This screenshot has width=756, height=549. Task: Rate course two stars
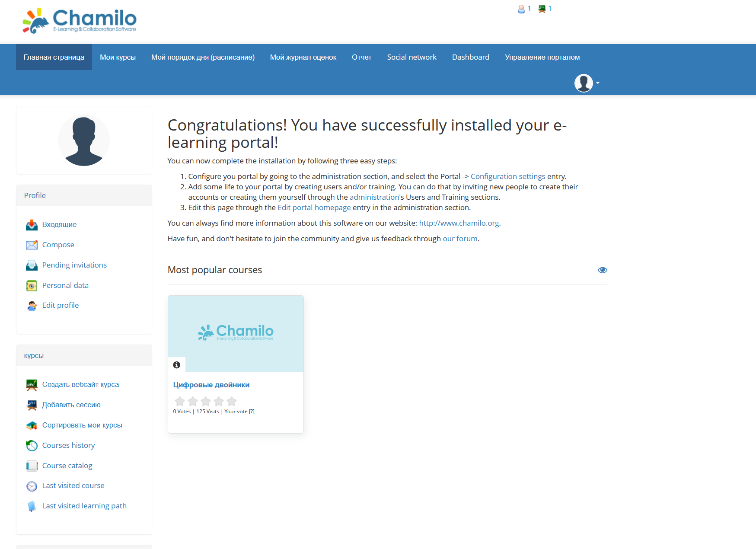(x=193, y=401)
